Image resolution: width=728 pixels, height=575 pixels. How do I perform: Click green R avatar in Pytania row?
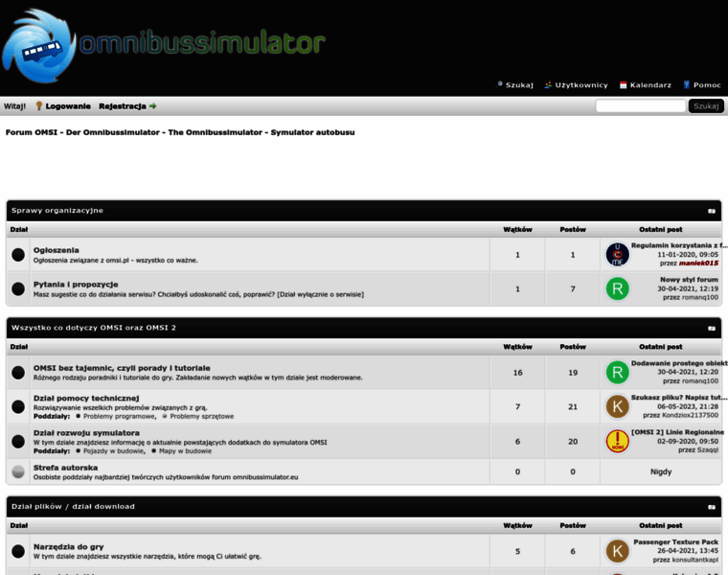click(x=618, y=288)
